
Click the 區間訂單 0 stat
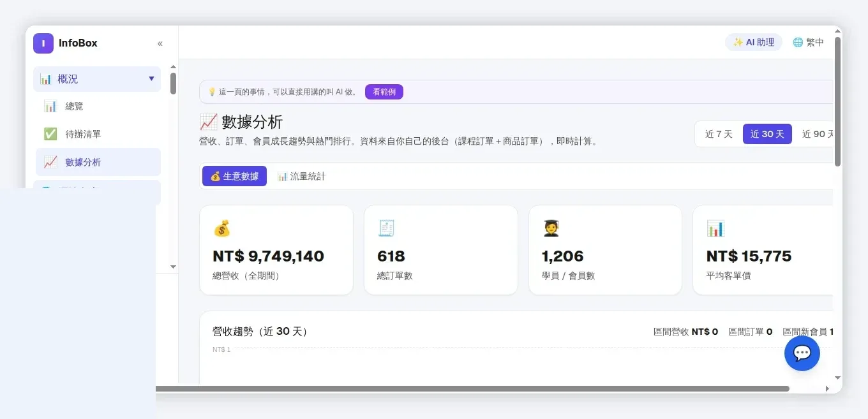pyautogui.click(x=750, y=332)
